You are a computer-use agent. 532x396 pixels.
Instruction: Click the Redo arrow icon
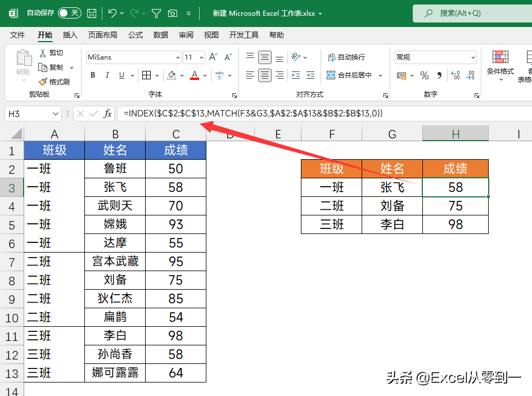134,13
